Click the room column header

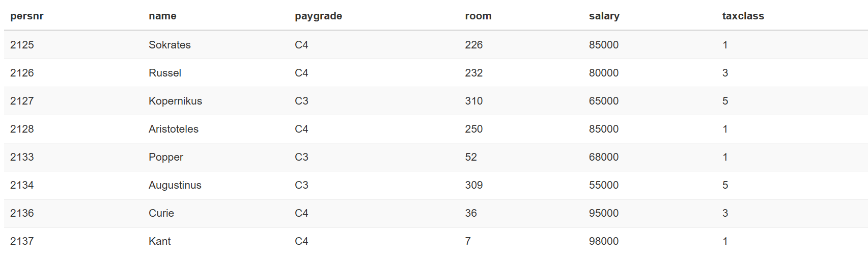point(478,16)
